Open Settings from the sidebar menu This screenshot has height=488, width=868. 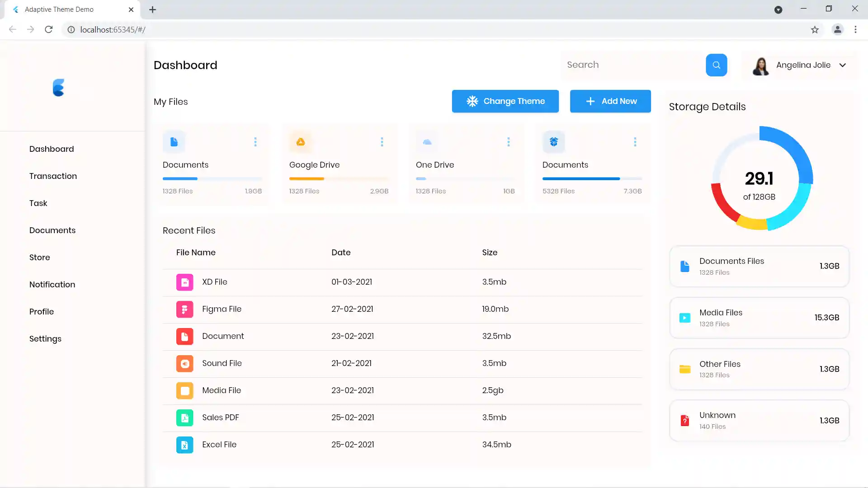pos(45,339)
